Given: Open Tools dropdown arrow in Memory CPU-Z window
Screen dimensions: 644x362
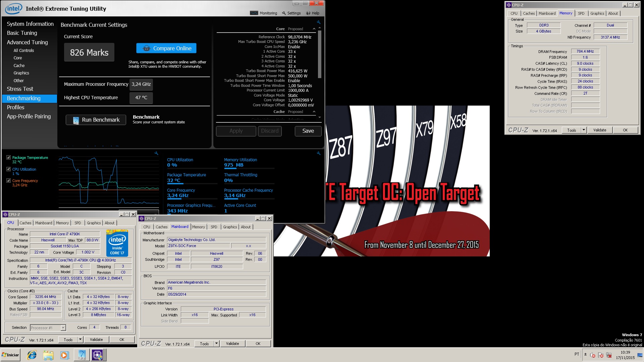Looking at the screenshot, I should coord(584,130).
